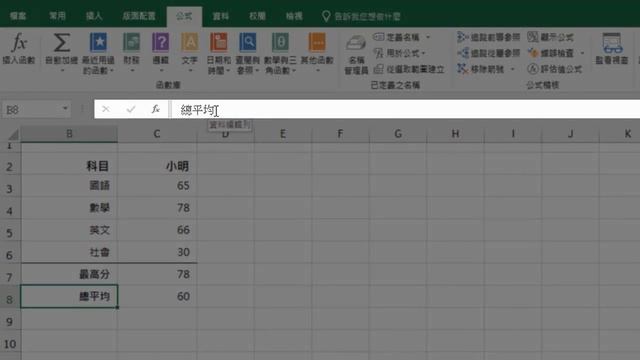Viewport: 640px width, 360px height.
Task: Expand the Remove Arrows dropdown arrow
Action: [x=512, y=69]
